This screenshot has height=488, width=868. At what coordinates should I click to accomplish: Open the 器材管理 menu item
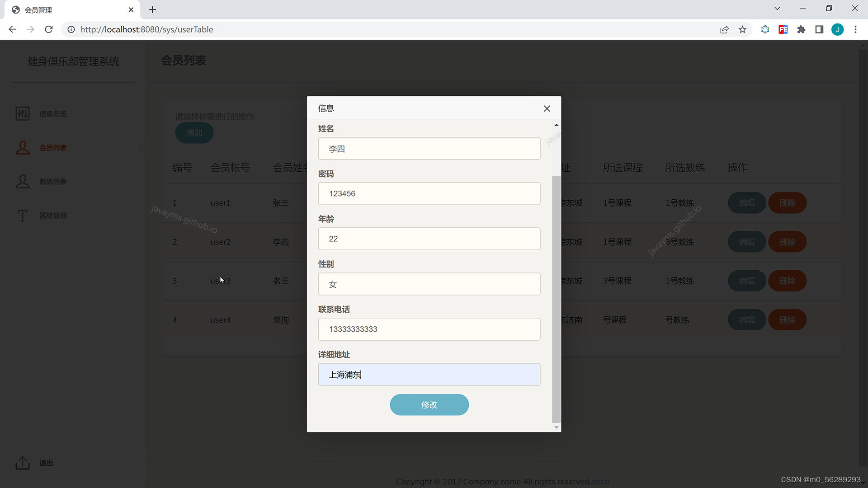click(x=53, y=216)
